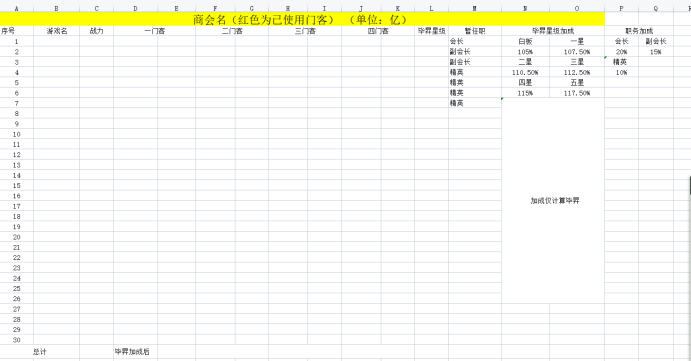Screen dimensions: 691x361
Task: Select the 五星 cell
Action: [577, 82]
